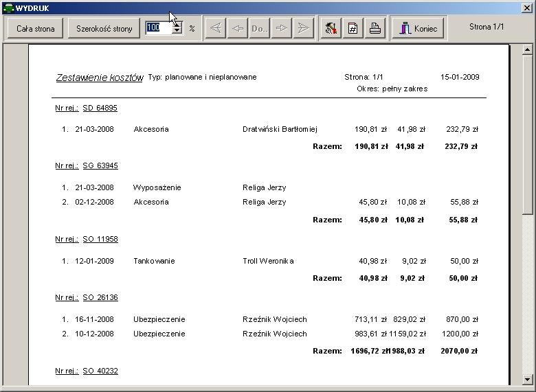The height and width of the screenshot is (392, 536).
Task: Click date '12-01-2009' Tankowanie row
Action: pos(94,261)
